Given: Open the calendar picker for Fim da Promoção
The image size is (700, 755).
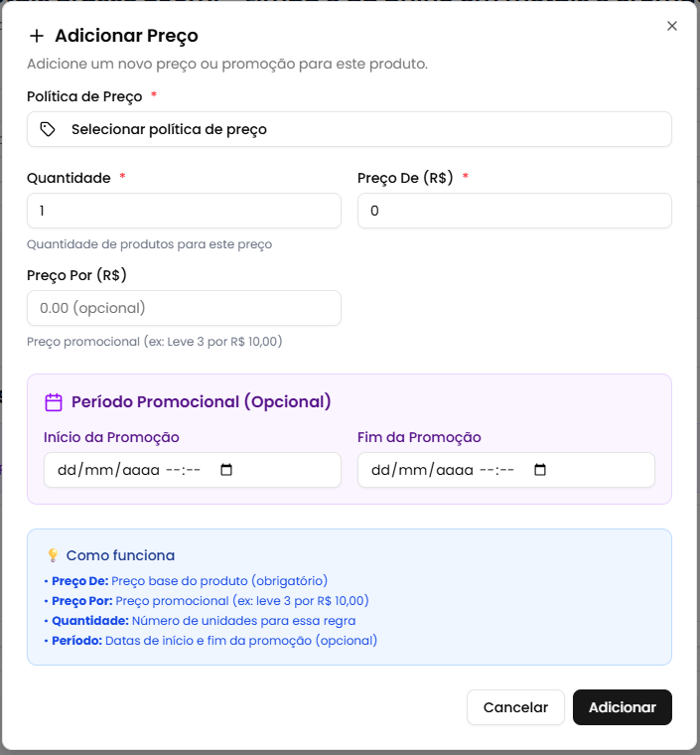Looking at the screenshot, I should click(x=539, y=470).
